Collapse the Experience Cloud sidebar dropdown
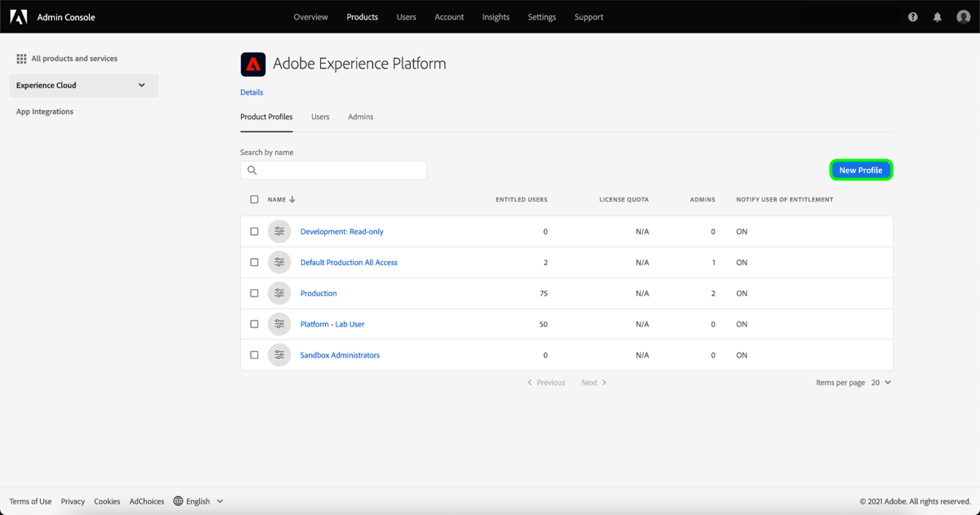Viewport: 980px width, 515px height. pyautogui.click(x=142, y=85)
